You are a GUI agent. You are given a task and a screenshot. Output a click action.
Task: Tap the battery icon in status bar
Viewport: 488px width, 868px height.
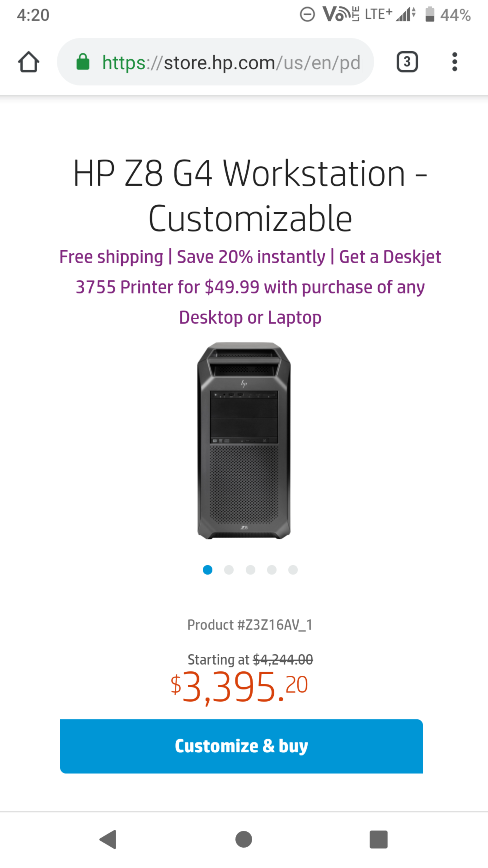point(429,15)
